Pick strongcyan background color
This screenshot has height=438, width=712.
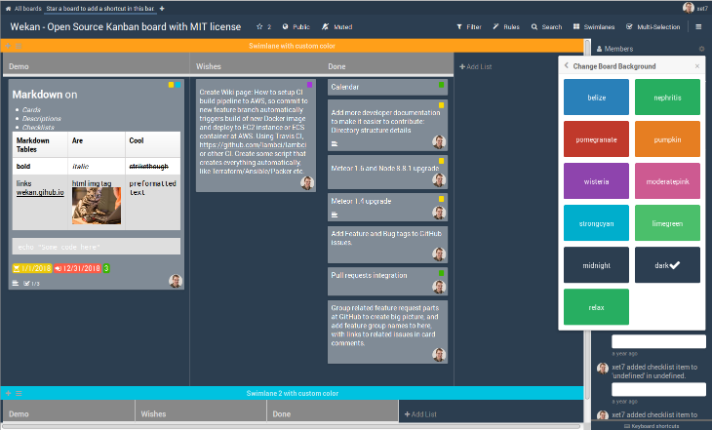[596, 223]
